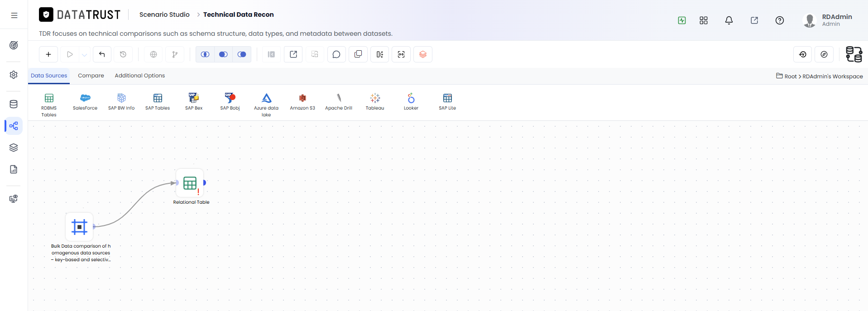Click the branch toolbar icon
This screenshot has width=868, height=311.
point(175,54)
